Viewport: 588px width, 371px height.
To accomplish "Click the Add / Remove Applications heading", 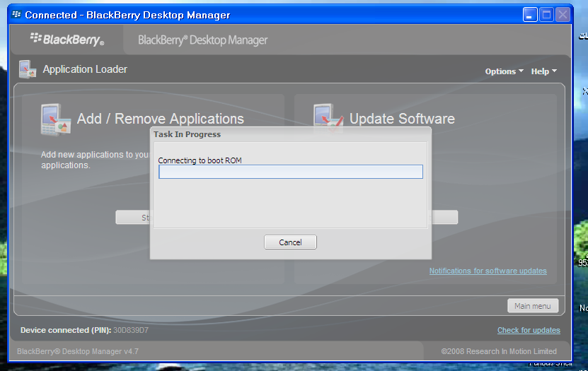I will point(161,119).
